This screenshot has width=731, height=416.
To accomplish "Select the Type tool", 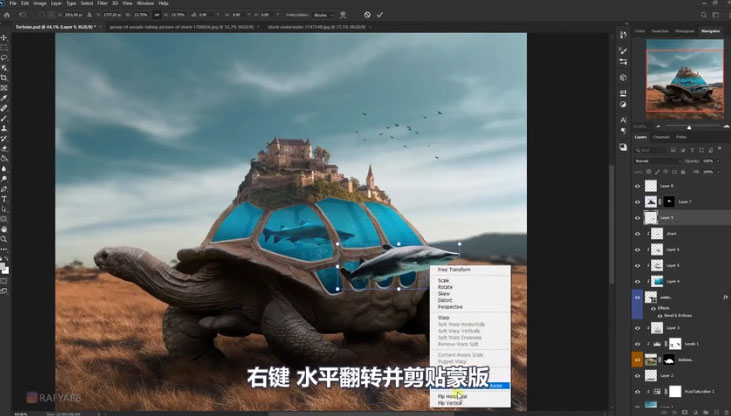I will [x=4, y=198].
